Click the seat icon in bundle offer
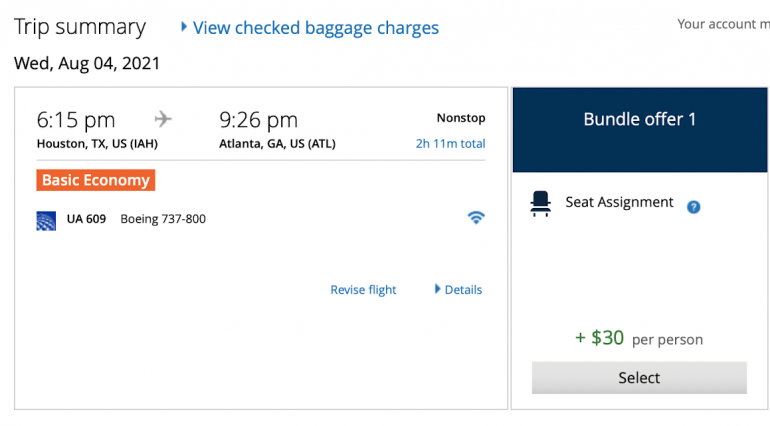This screenshot has height=426, width=770. point(541,203)
